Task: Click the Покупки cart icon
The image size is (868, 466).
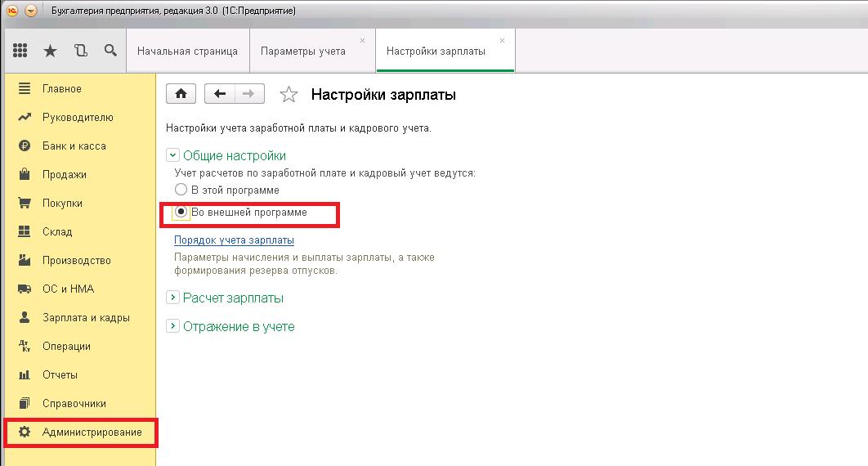Action: click(x=25, y=203)
